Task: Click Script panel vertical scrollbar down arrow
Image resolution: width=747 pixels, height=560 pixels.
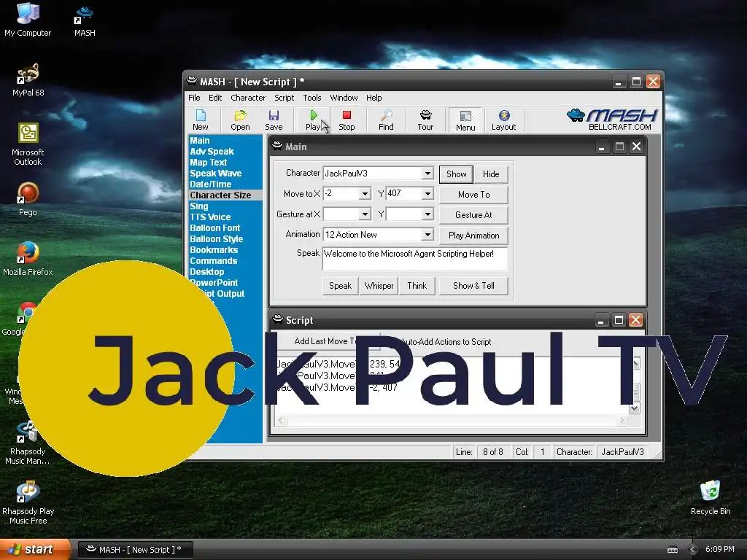Action: click(635, 408)
